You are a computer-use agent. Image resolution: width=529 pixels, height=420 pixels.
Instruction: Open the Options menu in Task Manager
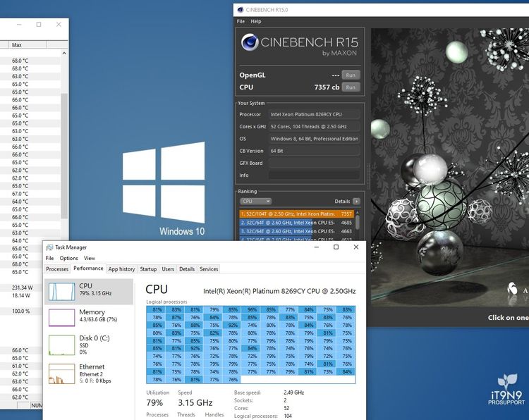[68, 258]
